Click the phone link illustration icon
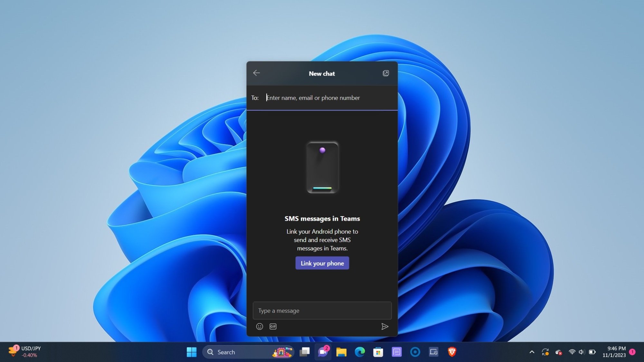The height and width of the screenshot is (362, 644). (x=322, y=167)
